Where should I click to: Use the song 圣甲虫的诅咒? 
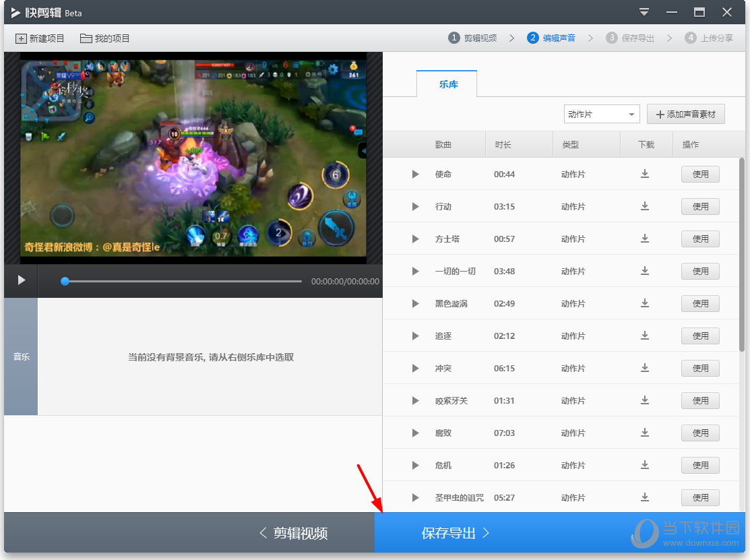coord(700,498)
